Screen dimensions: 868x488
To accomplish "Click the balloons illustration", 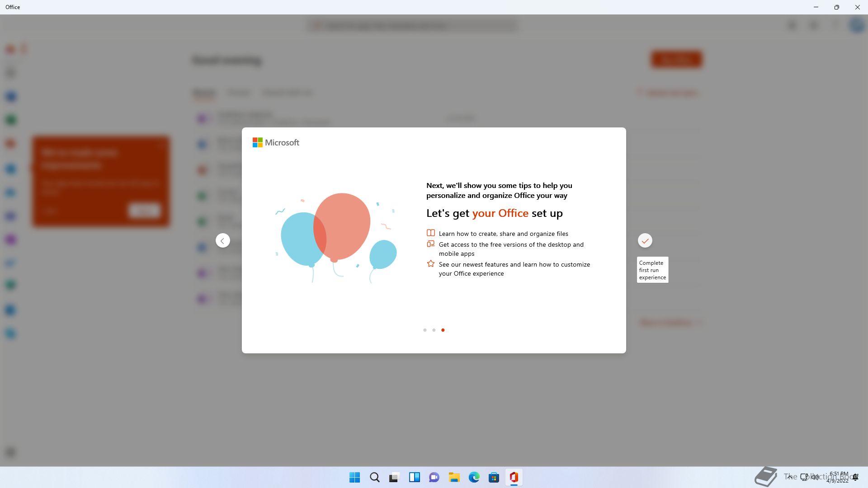I will click(x=337, y=238).
